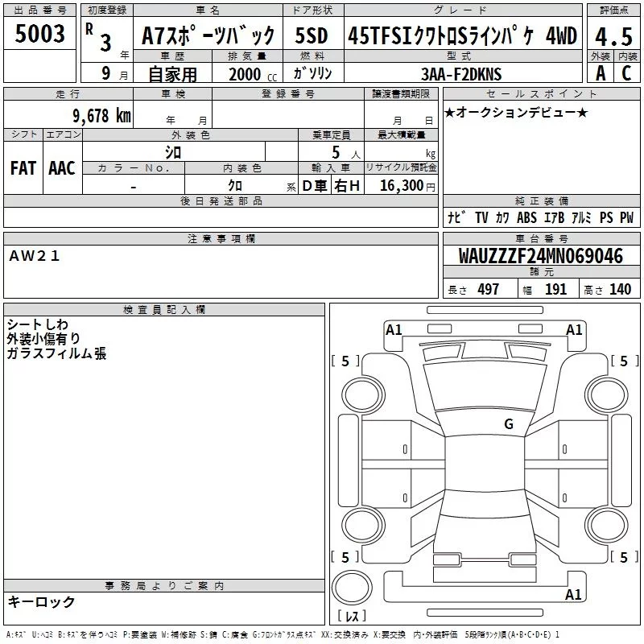Select the PW power window entry
Image resolution: width=644 pixels, height=644 pixels.
pos(627,217)
